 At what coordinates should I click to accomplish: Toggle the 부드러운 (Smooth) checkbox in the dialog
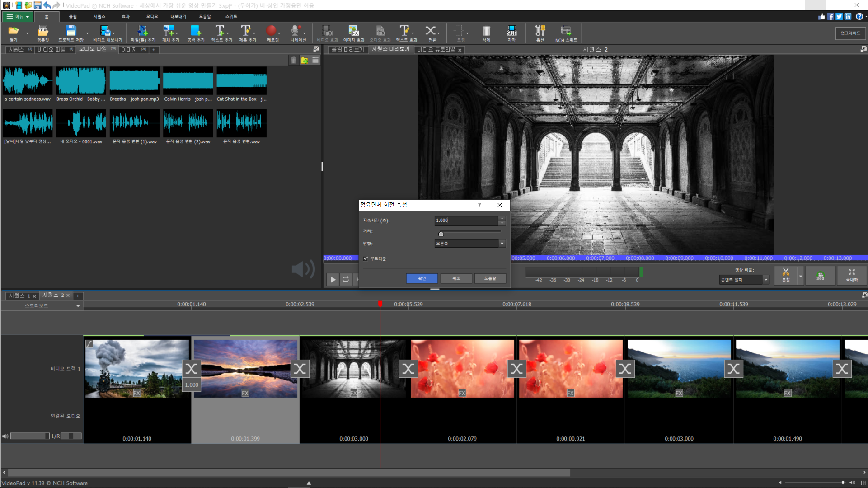(366, 258)
